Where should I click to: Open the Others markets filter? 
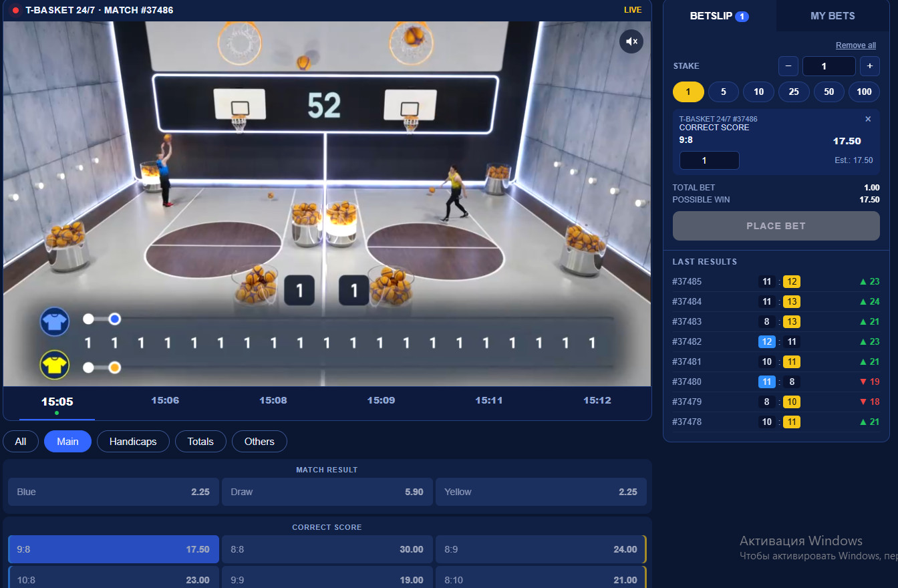259,442
